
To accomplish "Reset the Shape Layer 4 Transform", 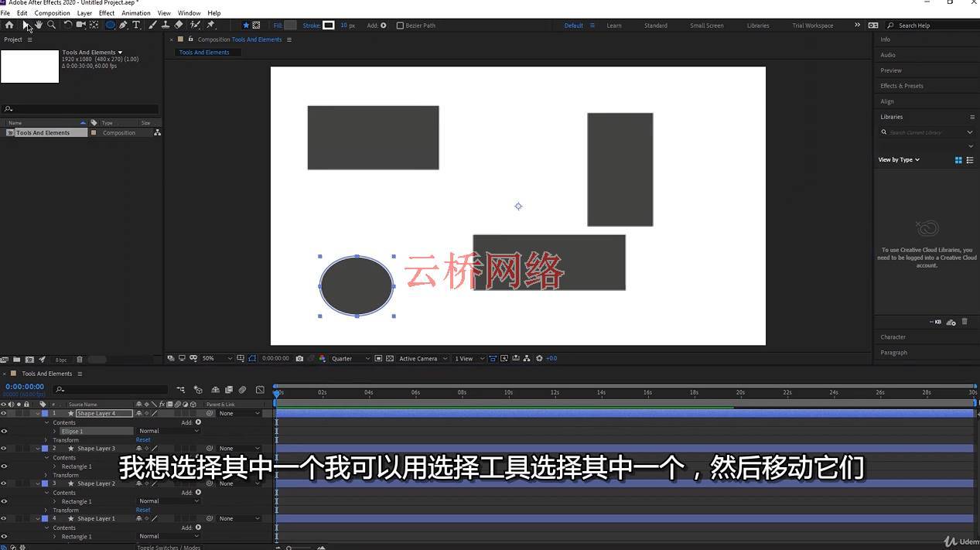I will pos(143,439).
